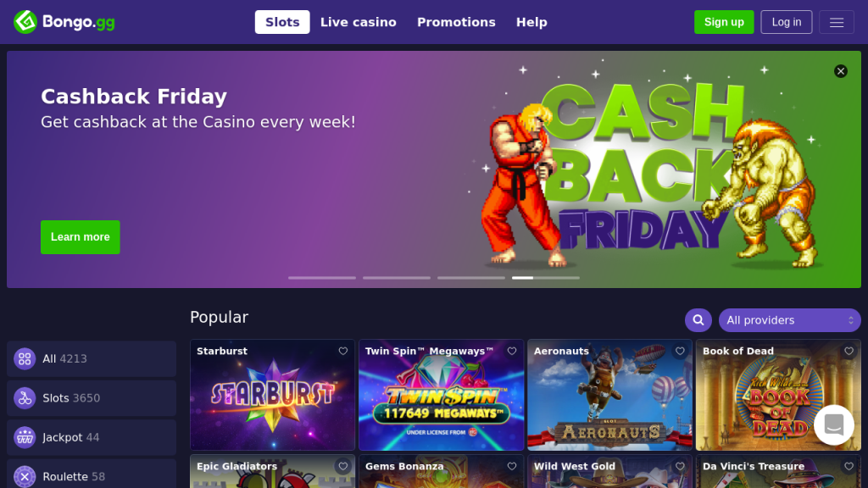Favorite the Starburst game with heart
The height and width of the screenshot is (488, 868).
(343, 351)
